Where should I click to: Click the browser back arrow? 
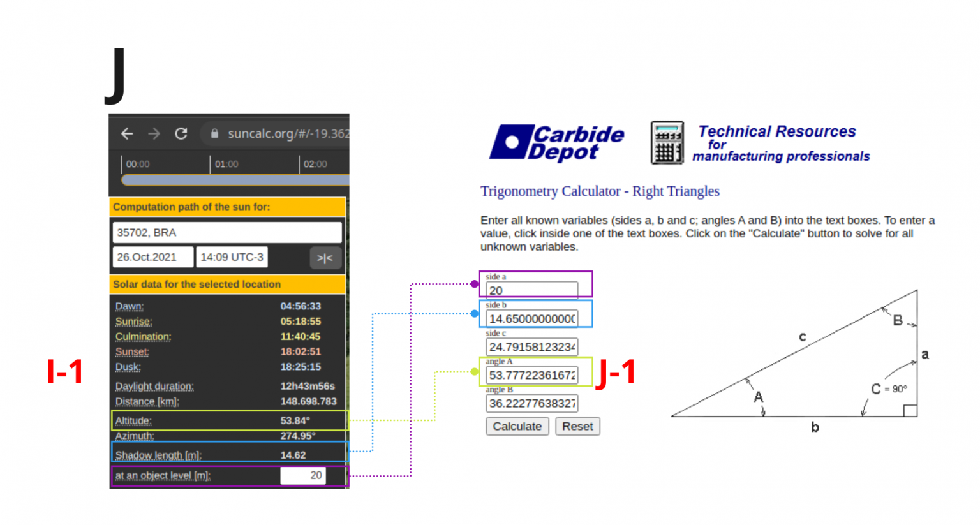[x=127, y=134]
